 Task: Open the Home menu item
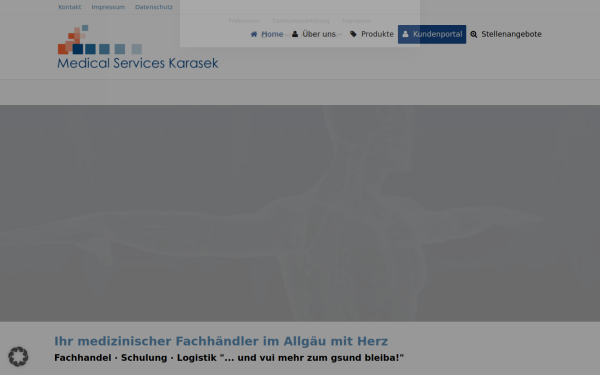pyautogui.click(x=267, y=34)
